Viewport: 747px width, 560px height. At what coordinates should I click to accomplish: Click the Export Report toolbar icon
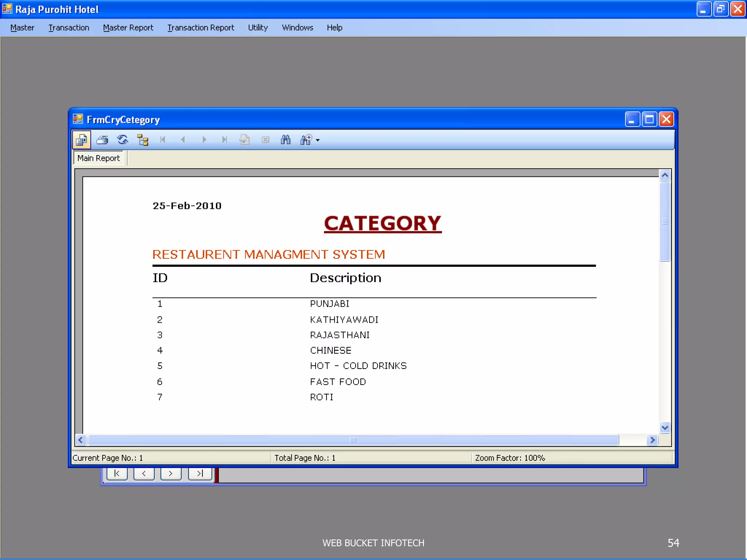(x=82, y=140)
